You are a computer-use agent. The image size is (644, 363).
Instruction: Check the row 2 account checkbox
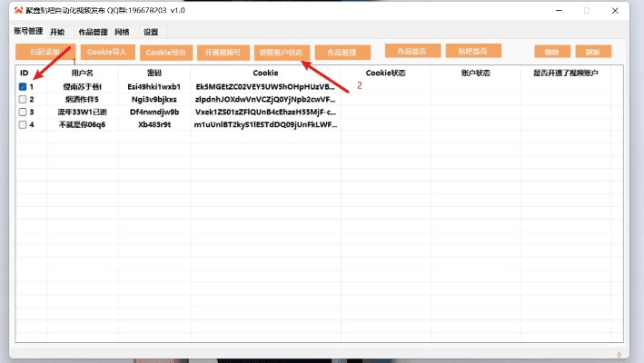[x=23, y=100]
